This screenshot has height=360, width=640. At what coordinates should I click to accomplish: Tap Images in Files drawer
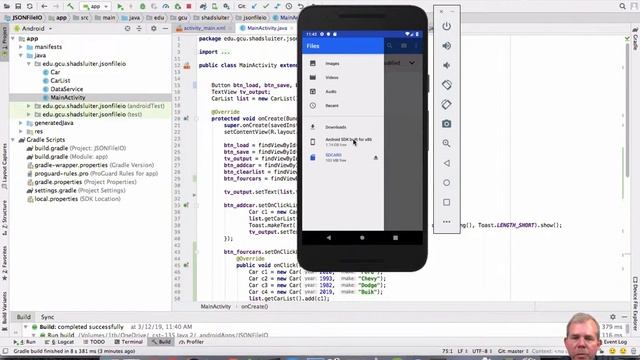tap(343, 63)
